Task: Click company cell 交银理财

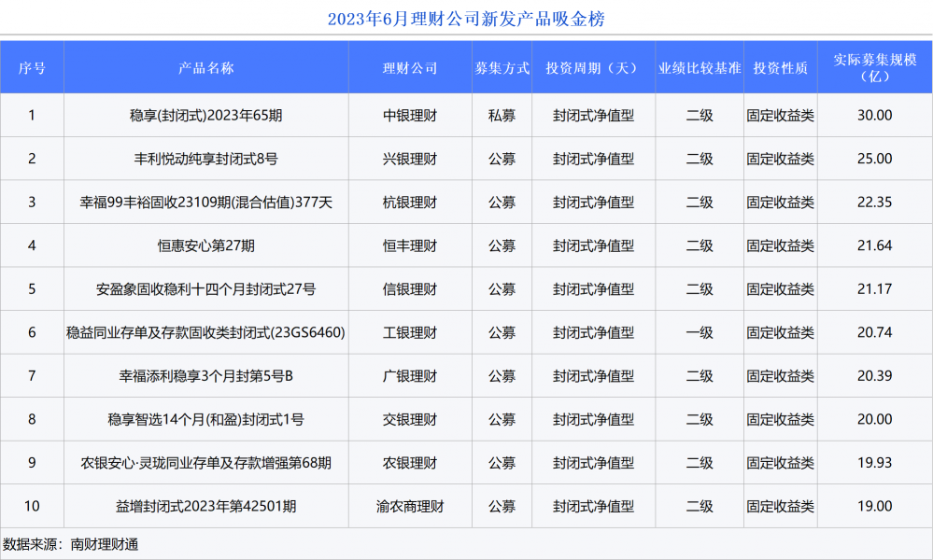Action: (x=410, y=419)
